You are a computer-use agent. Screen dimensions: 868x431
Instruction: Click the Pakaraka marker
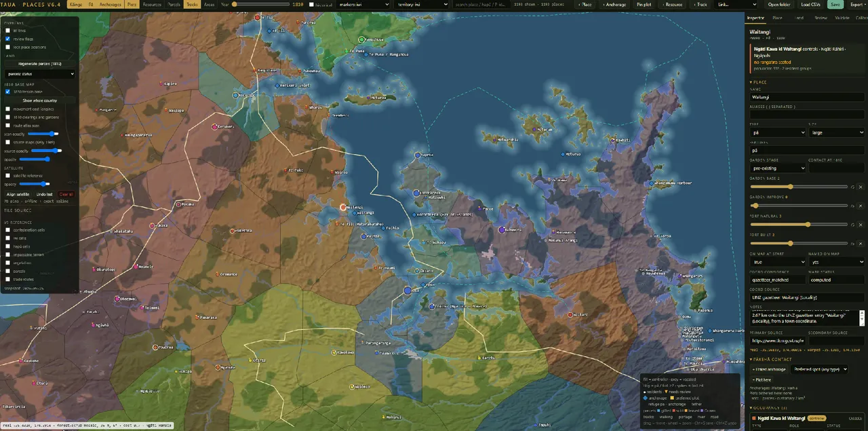pyautogui.click(x=196, y=317)
